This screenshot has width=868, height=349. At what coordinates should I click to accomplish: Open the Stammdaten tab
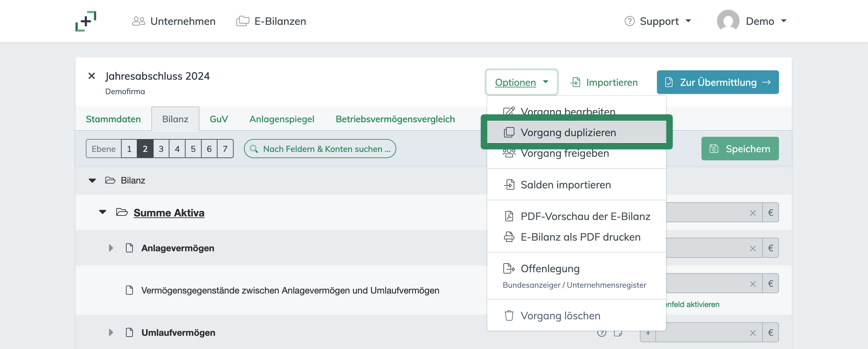click(113, 119)
